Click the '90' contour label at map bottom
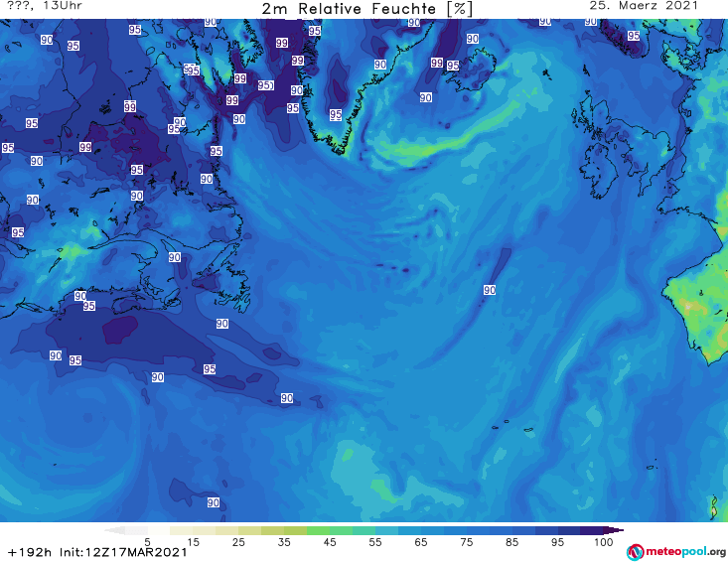This screenshot has height=562, width=728. tap(214, 502)
